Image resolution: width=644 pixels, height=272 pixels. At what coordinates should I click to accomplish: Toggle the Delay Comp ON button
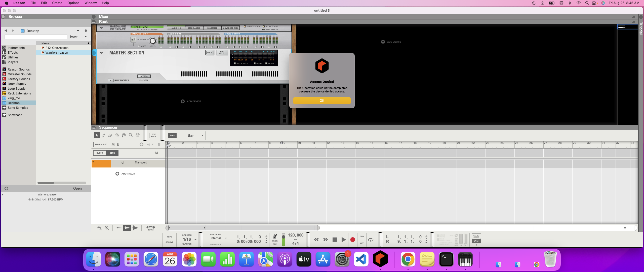(476, 241)
